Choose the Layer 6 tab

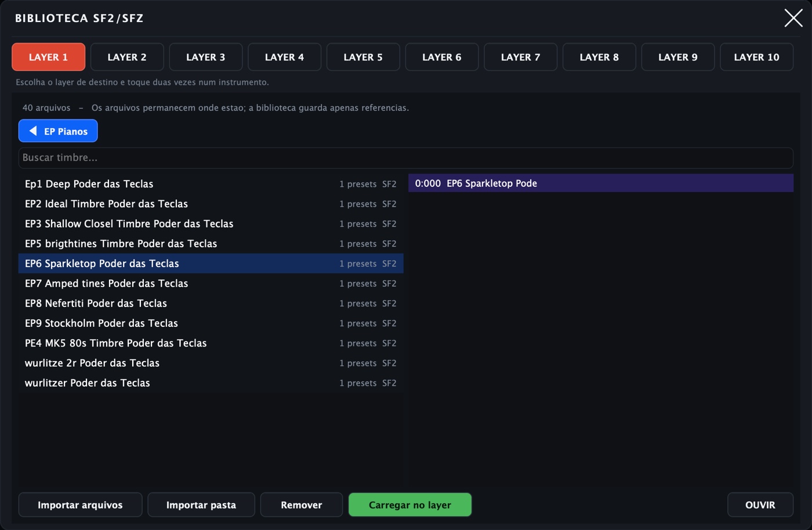click(442, 57)
